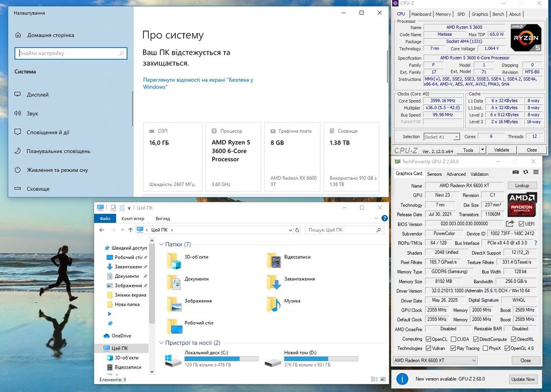Viewport: 551px width, 392px height.
Task: Open the Tools dropdown arrow in CPU-Z
Action: pyautogui.click(x=483, y=150)
